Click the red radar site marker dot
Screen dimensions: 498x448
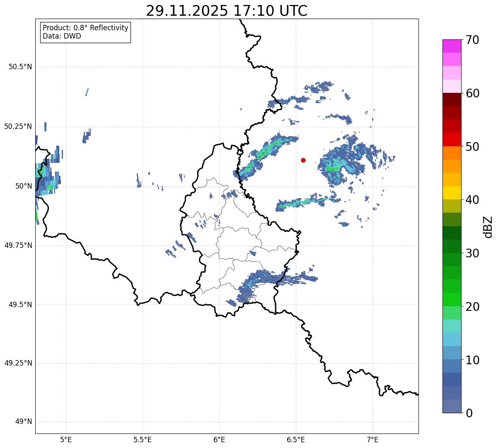[x=303, y=160]
